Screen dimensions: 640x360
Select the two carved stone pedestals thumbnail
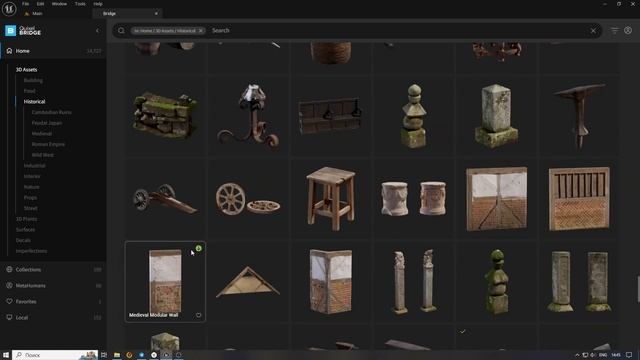point(413,199)
